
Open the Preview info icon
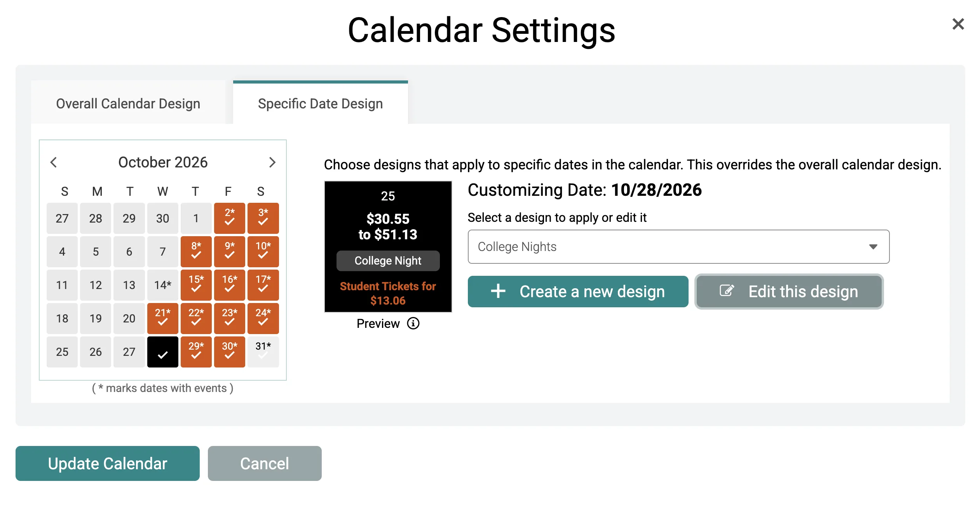pyautogui.click(x=413, y=323)
